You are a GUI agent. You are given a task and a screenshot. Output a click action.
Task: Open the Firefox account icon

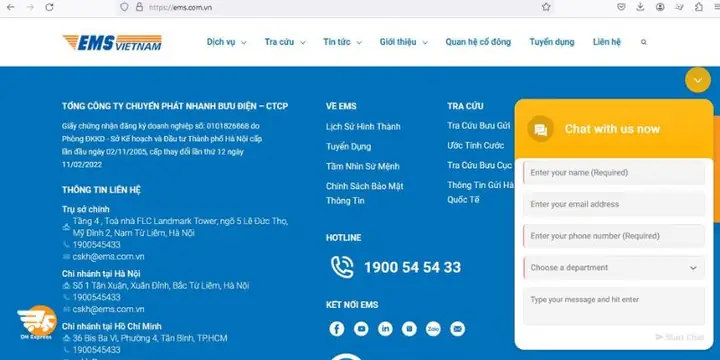pyautogui.click(x=660, y=7)
